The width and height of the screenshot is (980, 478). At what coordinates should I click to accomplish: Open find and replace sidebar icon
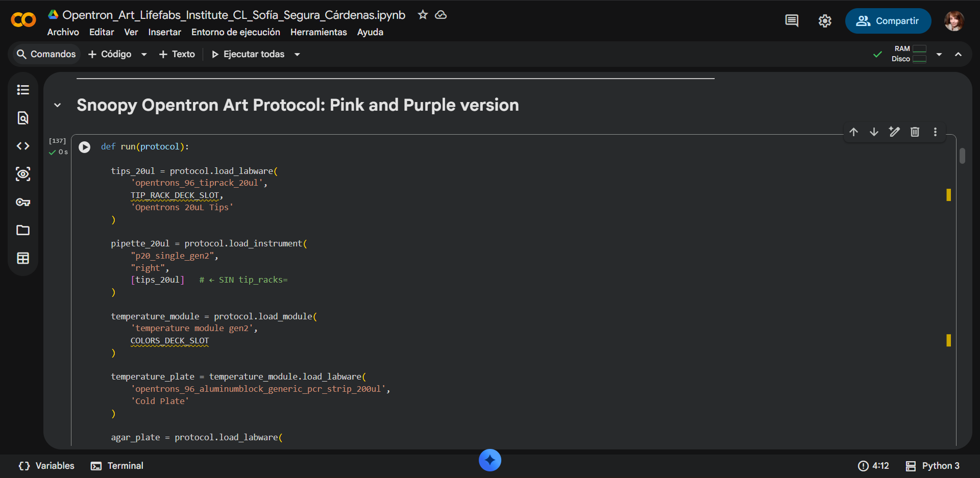(23, 118)
